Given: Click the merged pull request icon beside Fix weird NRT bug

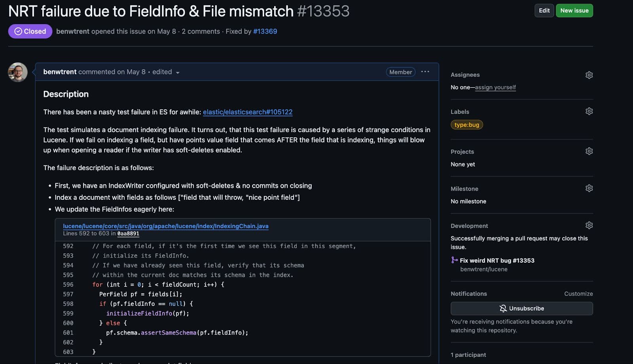Looking at the screenshot, I should tap(454, 260).
